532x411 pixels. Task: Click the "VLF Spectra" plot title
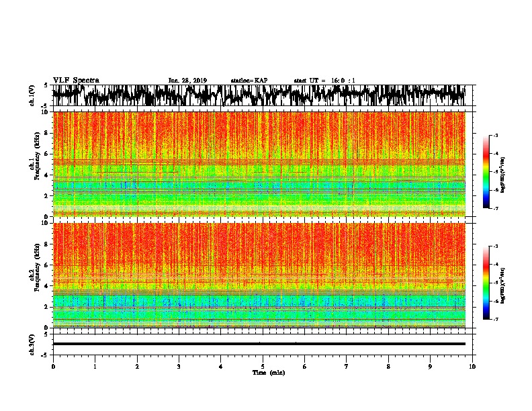tap(76, 81)
